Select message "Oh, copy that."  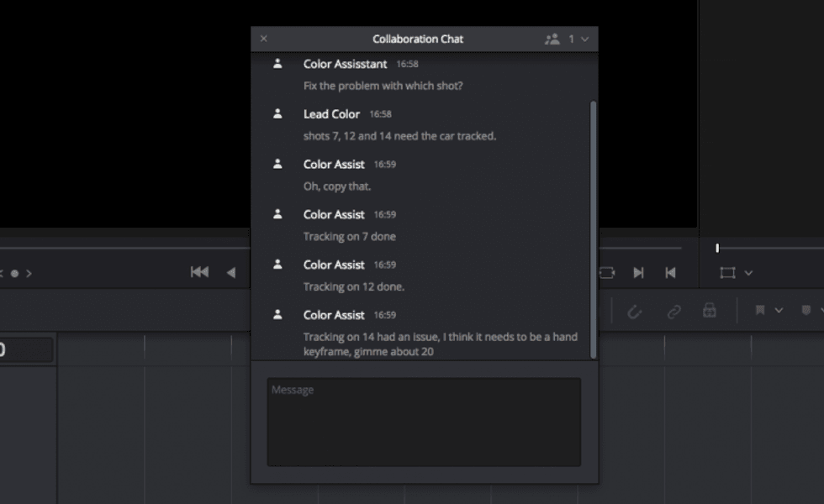tap(337, 186)
